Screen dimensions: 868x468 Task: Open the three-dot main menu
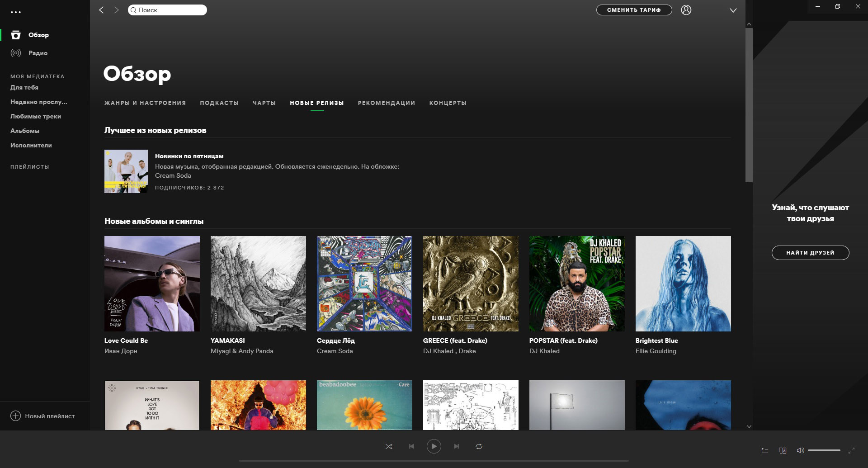16,12
